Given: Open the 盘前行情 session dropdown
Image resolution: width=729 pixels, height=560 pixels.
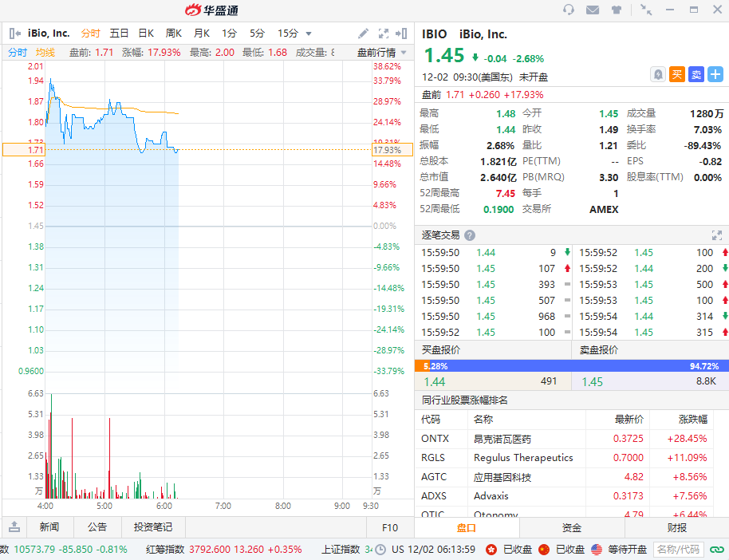Looking at the screenshot, I should point(382,53).
